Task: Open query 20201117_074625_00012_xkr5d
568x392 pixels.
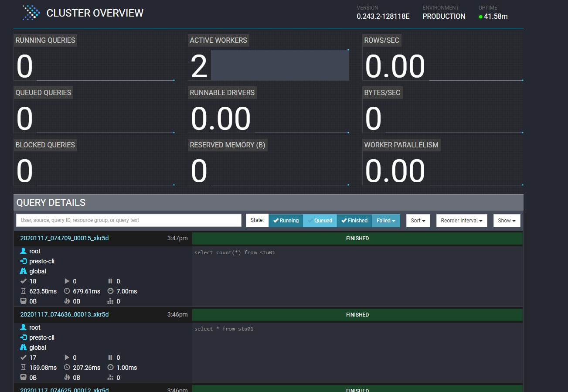Action: click(65, 389)
